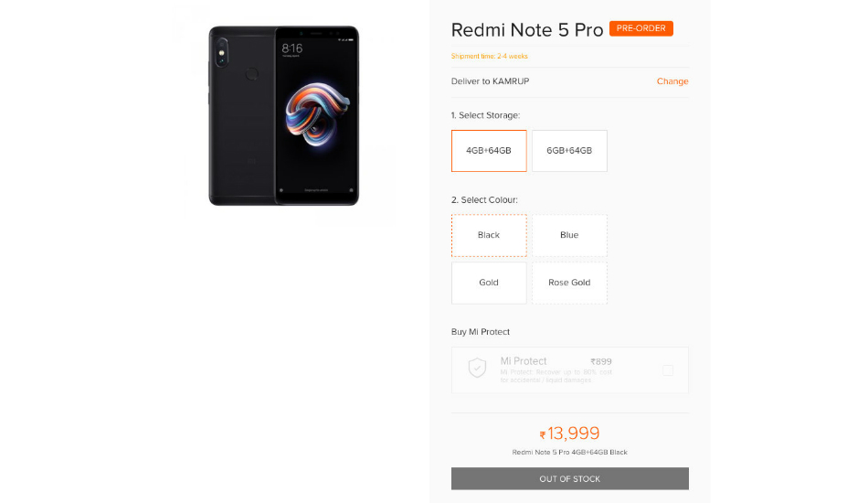Image resolution: width=868 pixels, height=503 pixels.
Task: Choose the 6GB+64GB storage variant
Action: 569,151
